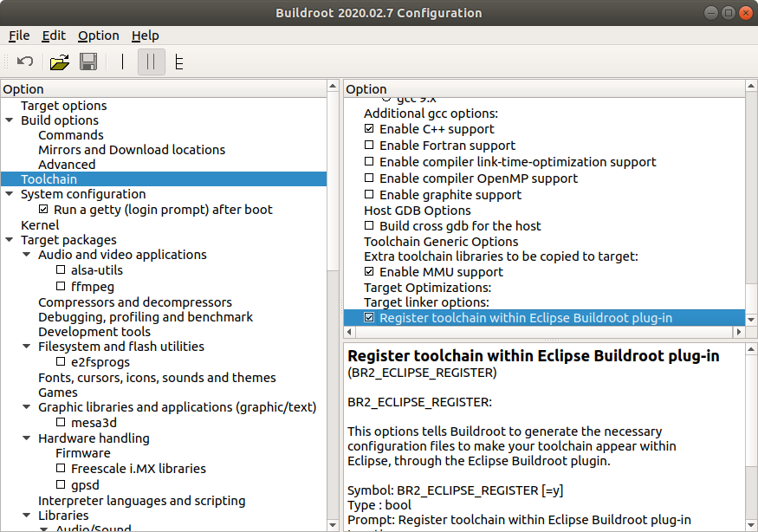This screenshot has height=532, width=758.
Task: Collapse the Target packages tree node
Action: point(10,240)
